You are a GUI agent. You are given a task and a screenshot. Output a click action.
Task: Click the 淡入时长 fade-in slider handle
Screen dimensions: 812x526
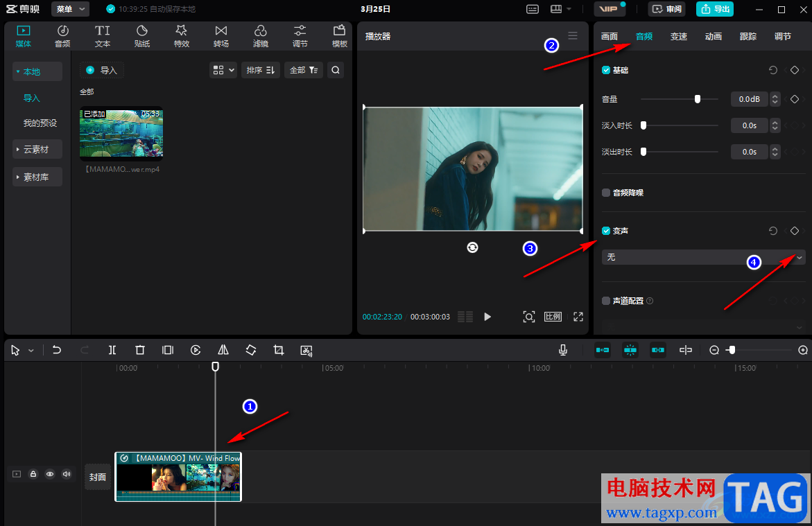(x=643, y=125)
